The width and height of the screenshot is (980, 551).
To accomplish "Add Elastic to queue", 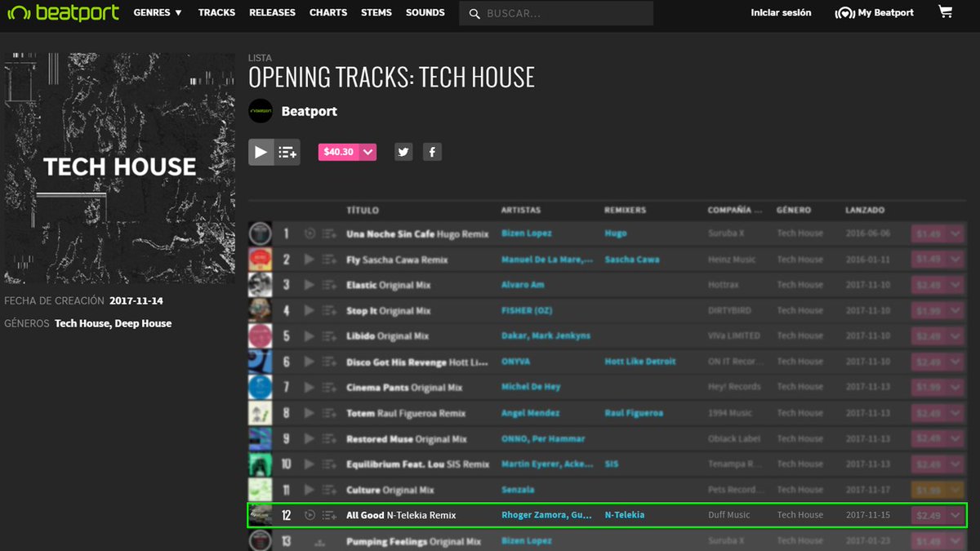I will (x=329, y=285).
